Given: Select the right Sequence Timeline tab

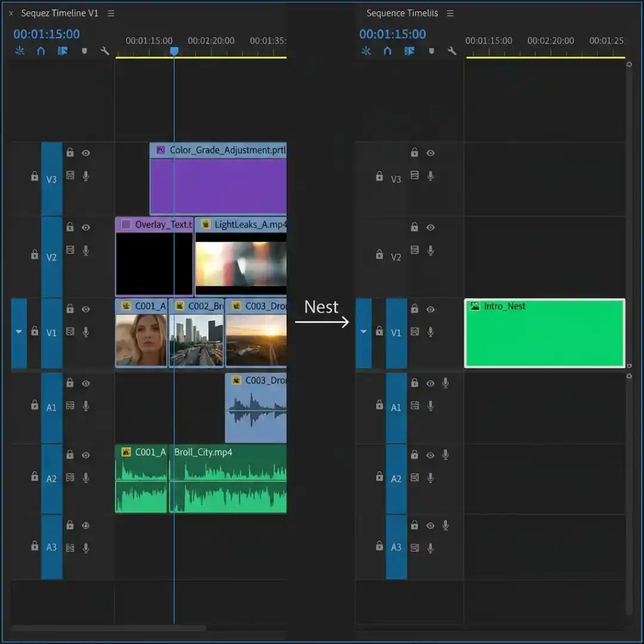Looking at the screenshot, I should tap(402, 13).
